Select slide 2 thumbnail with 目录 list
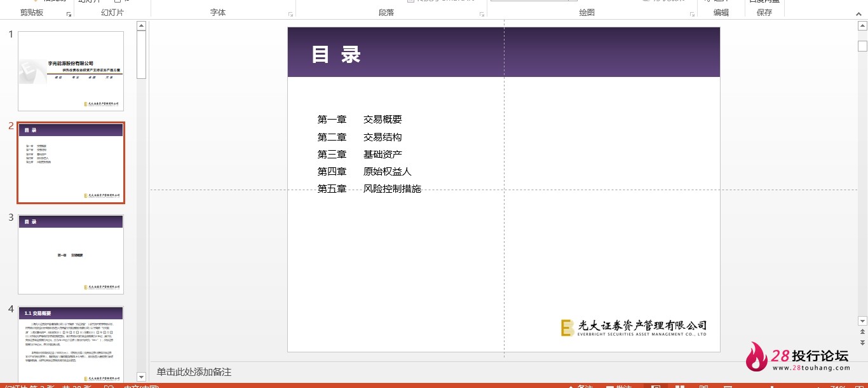Screen dimensions: 868x388 71,163
